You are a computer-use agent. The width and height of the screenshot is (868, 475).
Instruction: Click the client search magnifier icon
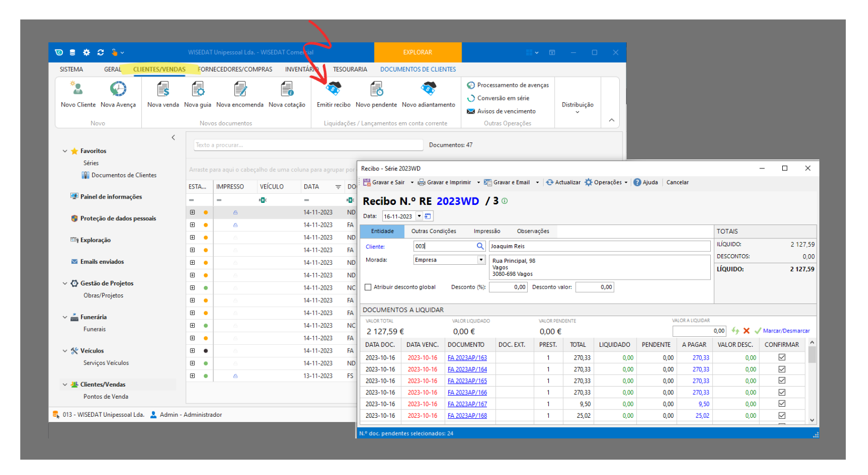(x=480, y=246)
